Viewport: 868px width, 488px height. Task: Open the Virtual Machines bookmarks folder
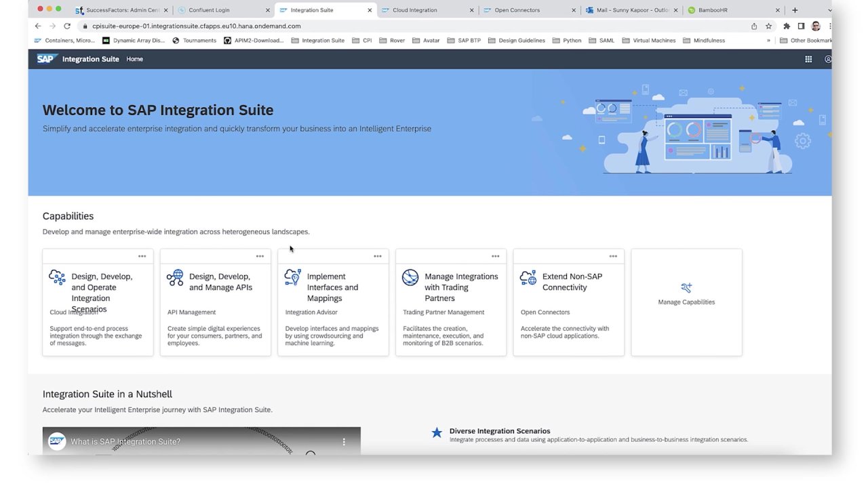click(649, 41)
